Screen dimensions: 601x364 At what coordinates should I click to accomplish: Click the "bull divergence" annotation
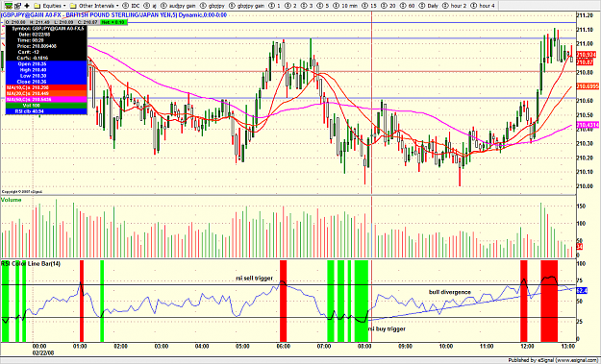tap(450, 292)
